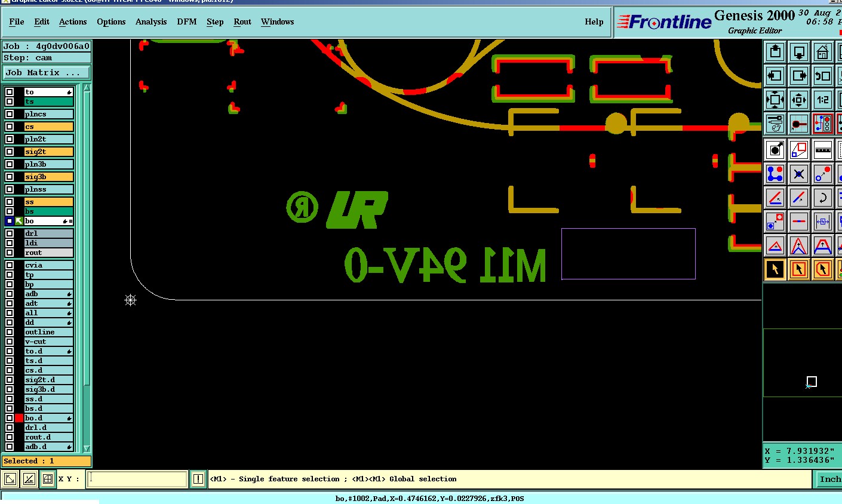This screenshot has width=842, height=504.
Task: Click the home view house icon
Action: click(x=823, y=52)
